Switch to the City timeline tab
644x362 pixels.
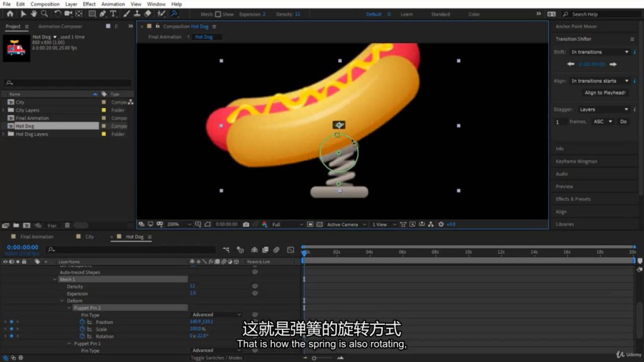[x=89, y=237]
